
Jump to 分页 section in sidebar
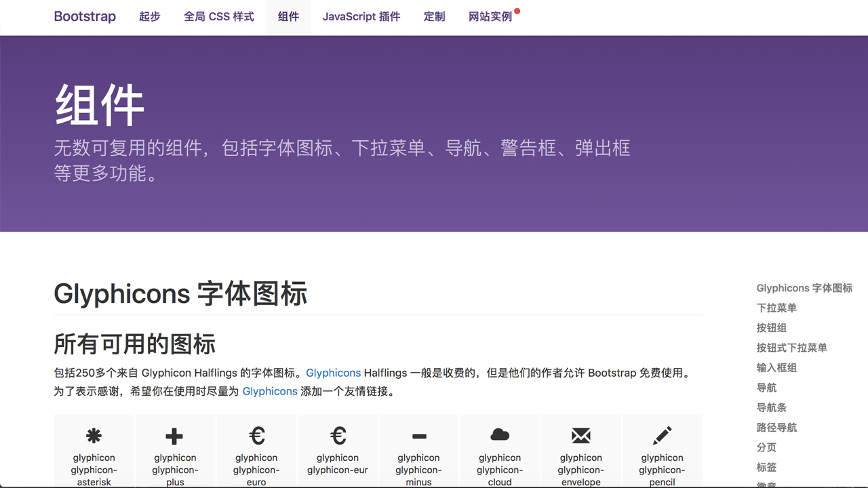[x=767, y=447]
